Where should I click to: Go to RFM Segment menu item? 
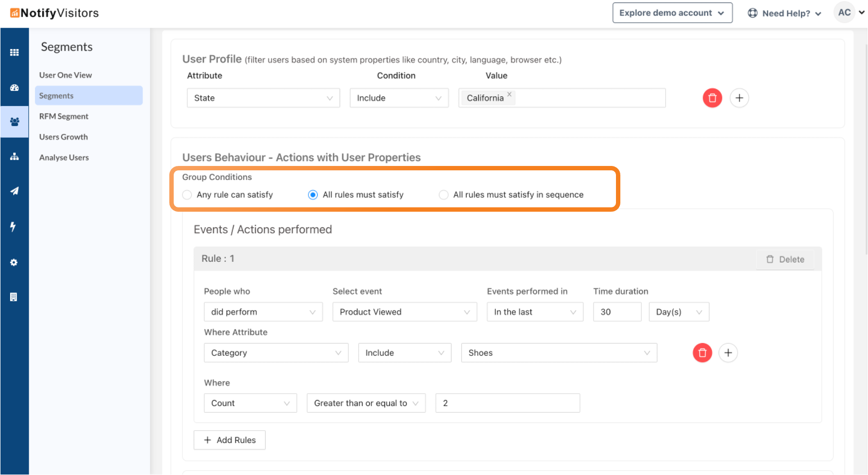(x=64, y=116)
